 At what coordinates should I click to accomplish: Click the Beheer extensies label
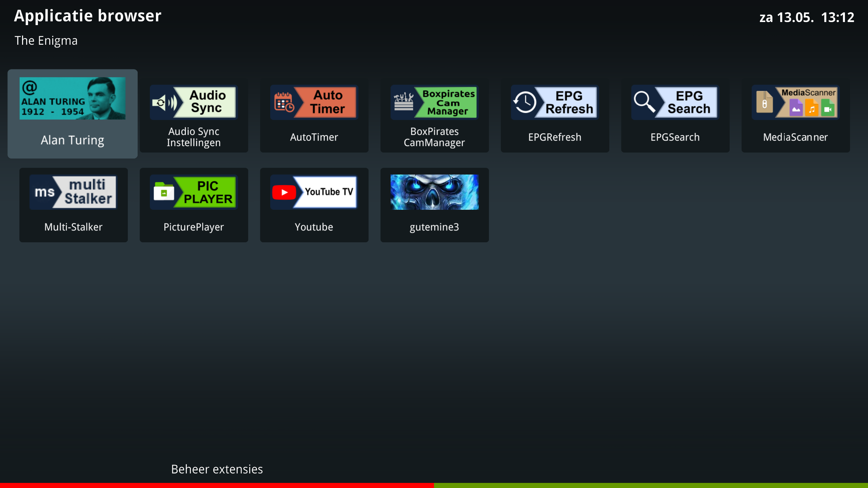click(x=217, y=469)
